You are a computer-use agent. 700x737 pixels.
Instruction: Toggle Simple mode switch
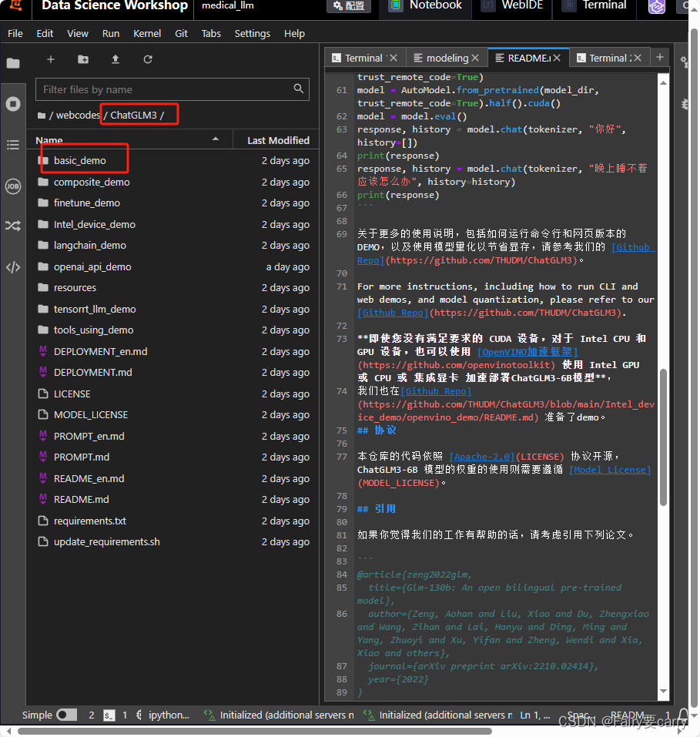coord(67,715)
